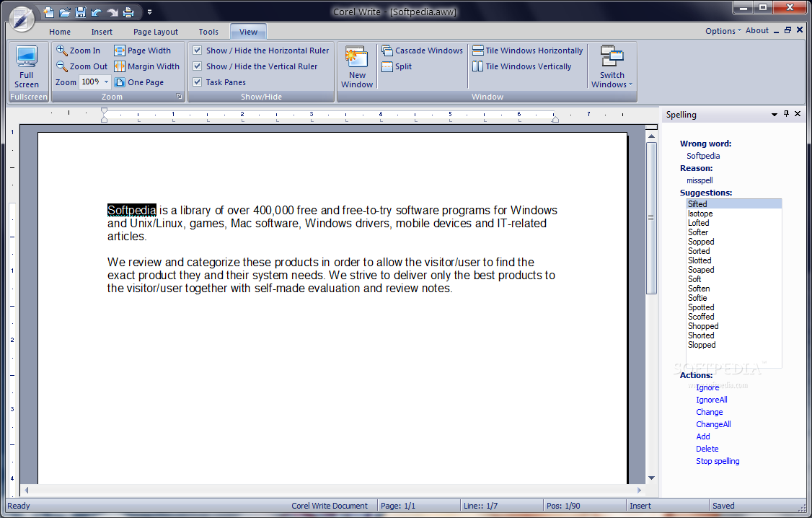
Task: Open the Switch Windows dropdown
Action: 612,67
